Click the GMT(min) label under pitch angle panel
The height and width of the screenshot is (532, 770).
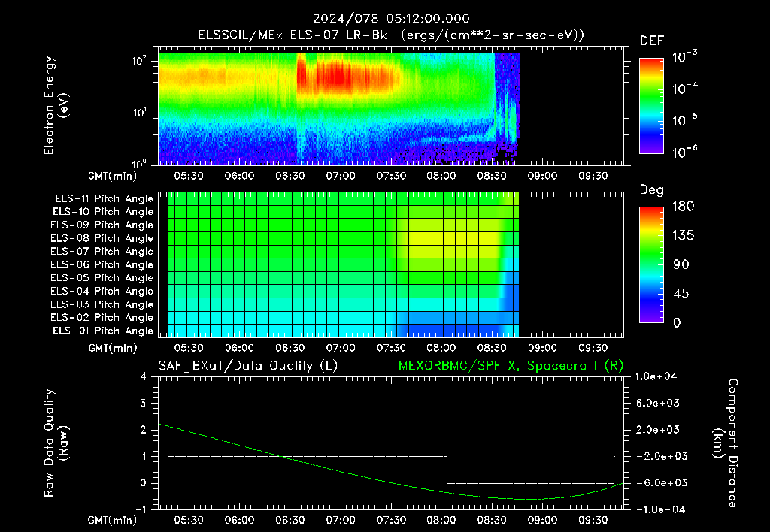coord(113,348)
